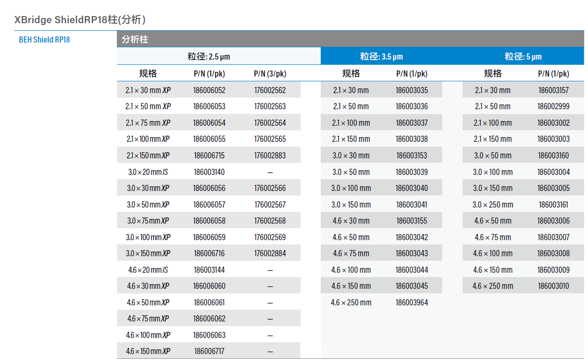Screen dimensions: 588x364
Task: Click part number 186003035
Action: click(412, 90)
